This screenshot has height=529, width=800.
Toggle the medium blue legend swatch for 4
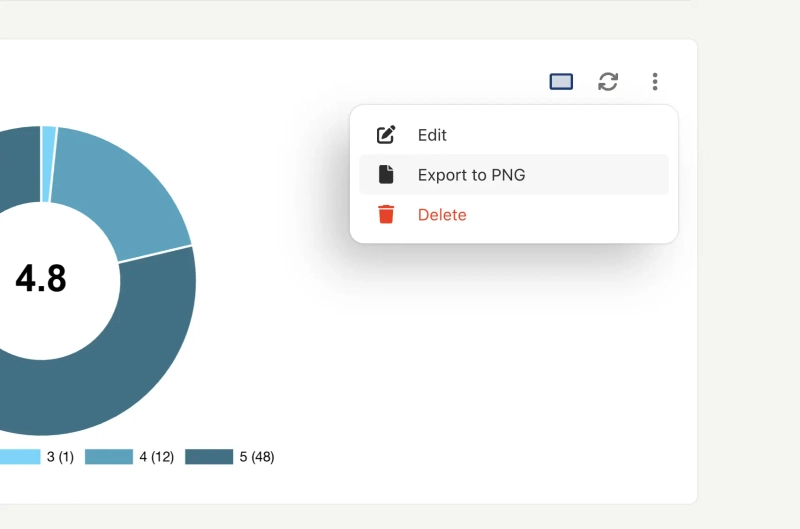[x=108, y=457]
